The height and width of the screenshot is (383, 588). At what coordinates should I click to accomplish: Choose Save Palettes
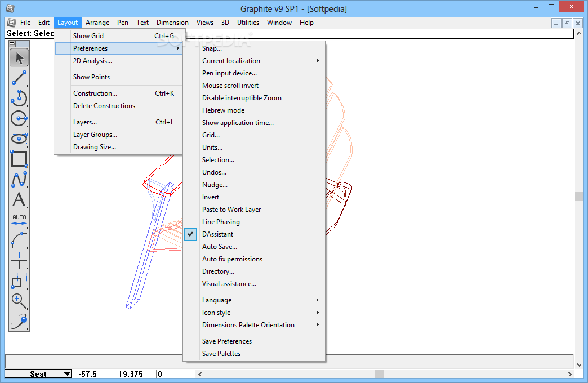coord(254,353)
